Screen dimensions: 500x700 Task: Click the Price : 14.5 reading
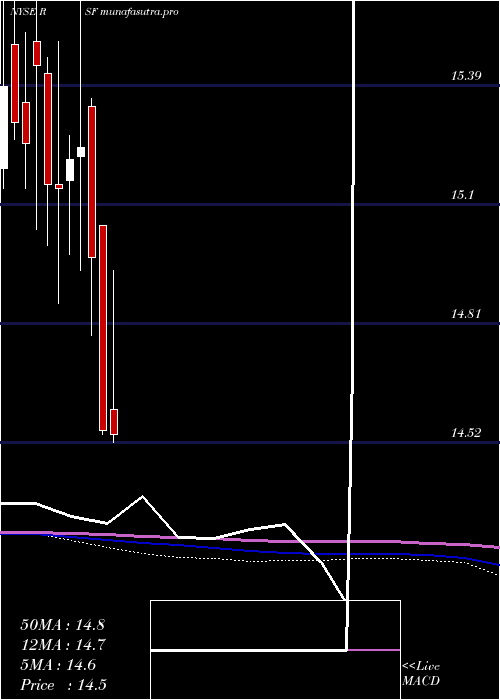[63, 685]
